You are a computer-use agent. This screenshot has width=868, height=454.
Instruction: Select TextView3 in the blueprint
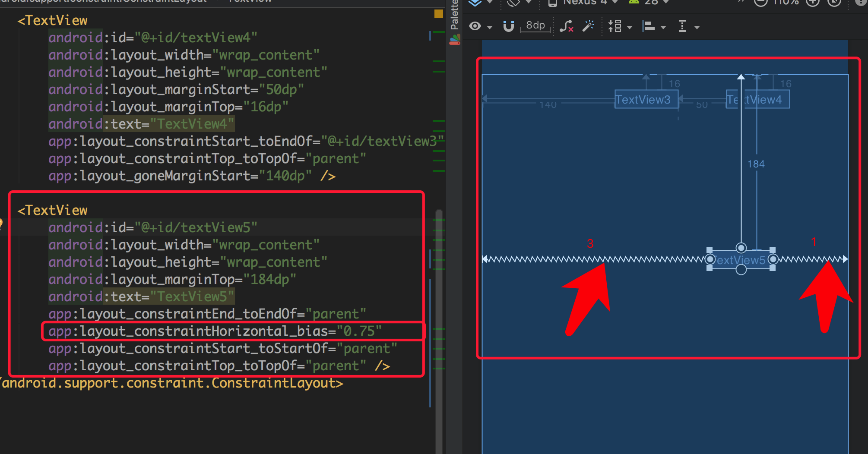pyautogui.click(x=646, y=100)
